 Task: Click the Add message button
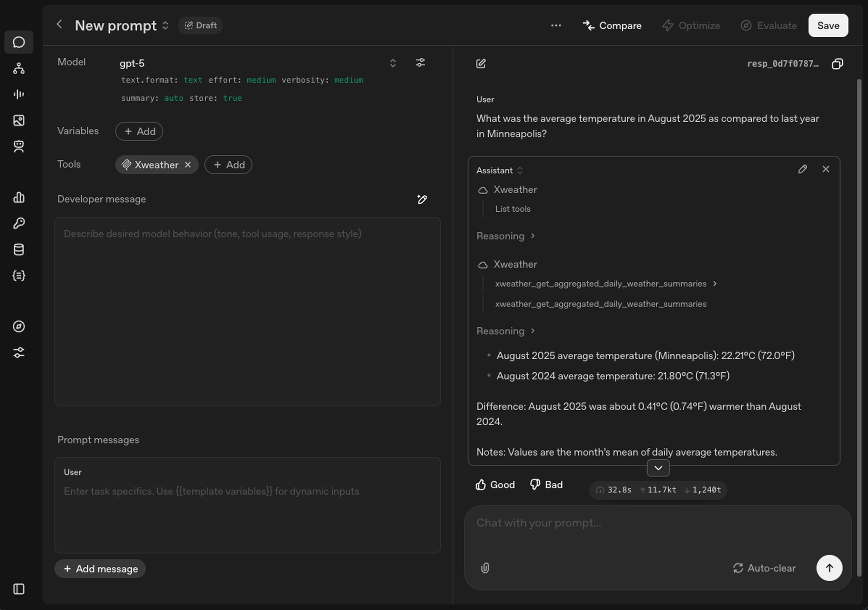click(x=100, y=568)
